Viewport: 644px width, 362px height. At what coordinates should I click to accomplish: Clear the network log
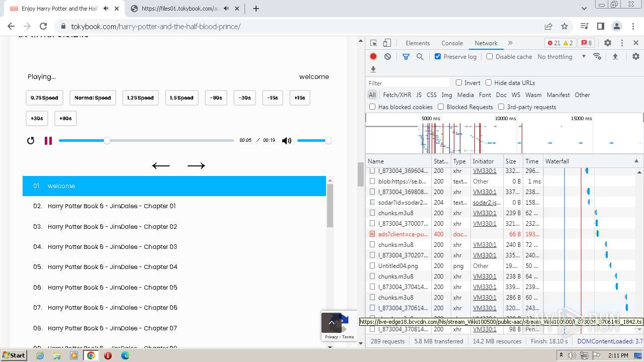coord(387,57)
